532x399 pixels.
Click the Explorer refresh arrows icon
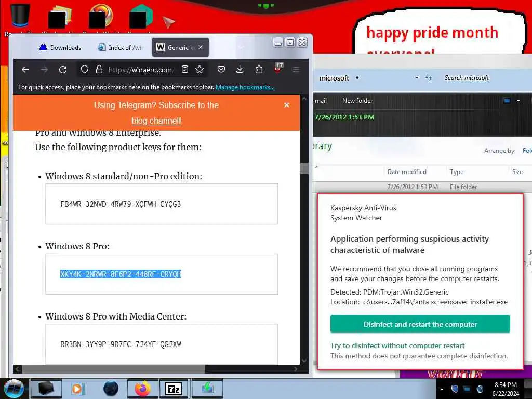(x=429, y=78)
